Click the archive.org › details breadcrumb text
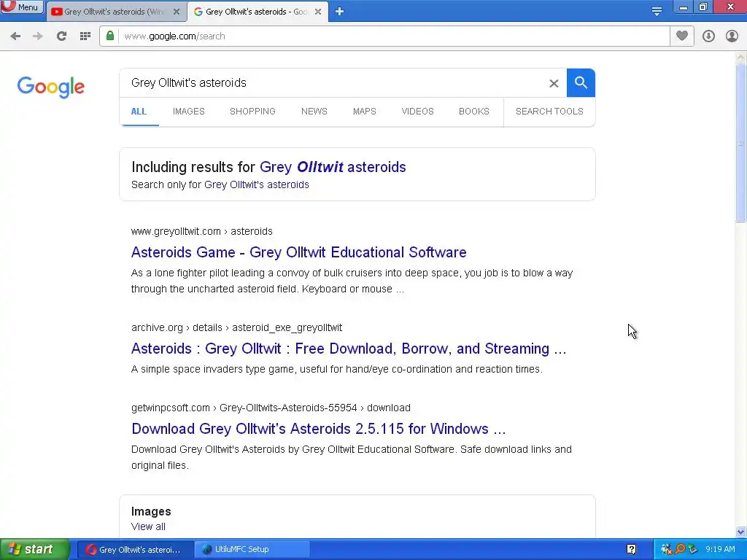 [x=237, y=327]
